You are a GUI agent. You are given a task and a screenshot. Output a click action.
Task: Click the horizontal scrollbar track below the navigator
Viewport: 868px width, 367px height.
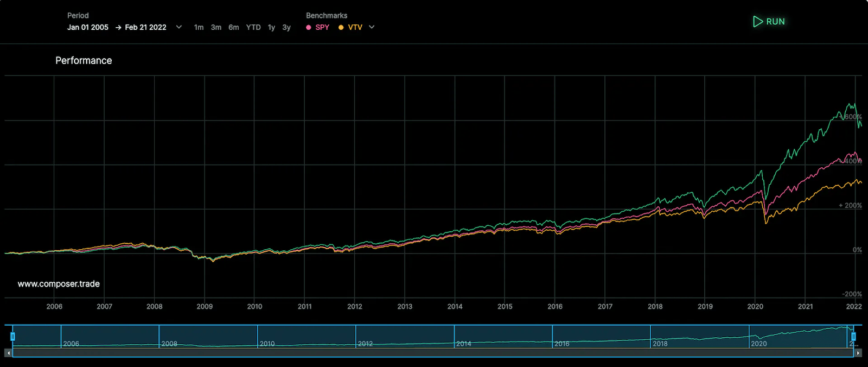tap(433, 353)
